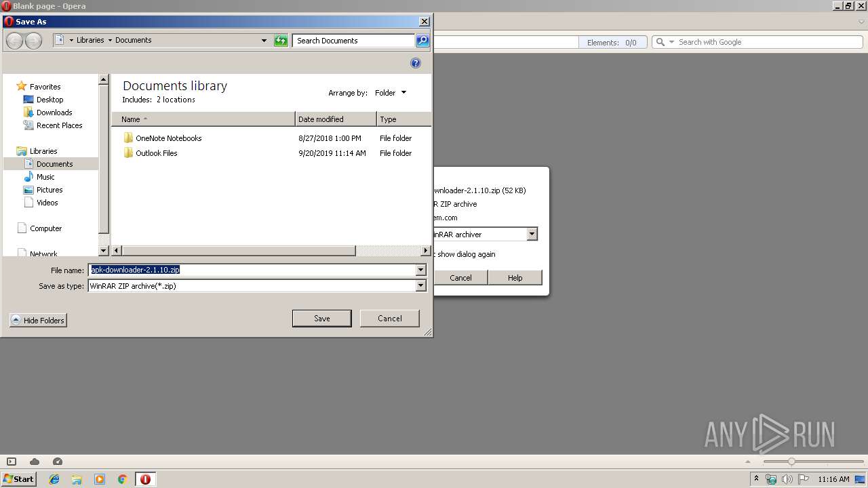Select Computer in navigation pane
This screenshot has height=488, width=868.
click(x=45, y=228)
